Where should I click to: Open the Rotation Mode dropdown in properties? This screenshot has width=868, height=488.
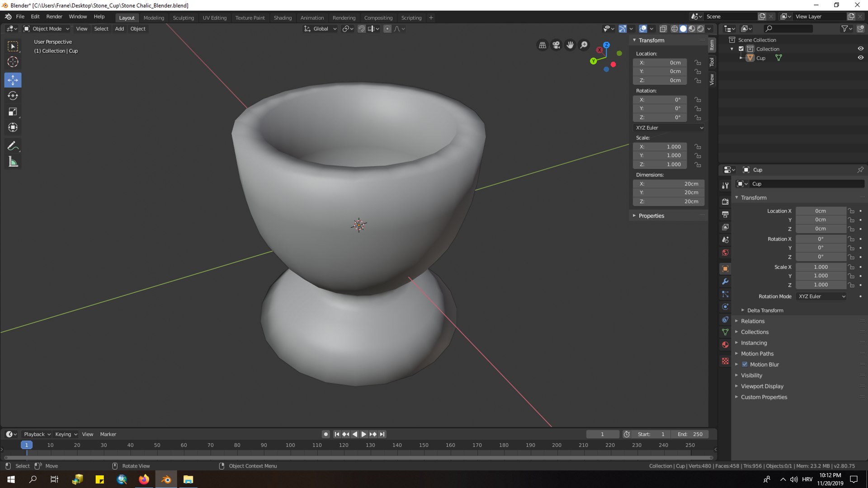[821, 296]
